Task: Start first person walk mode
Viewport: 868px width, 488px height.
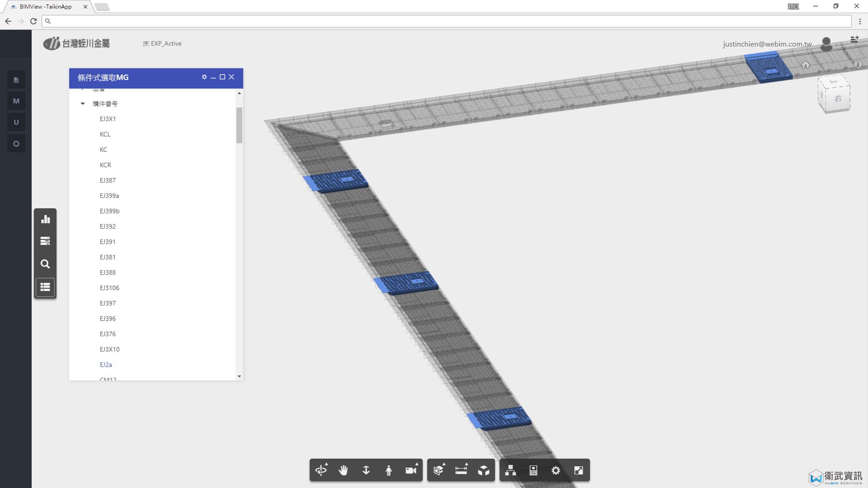Action: point(388,470)
